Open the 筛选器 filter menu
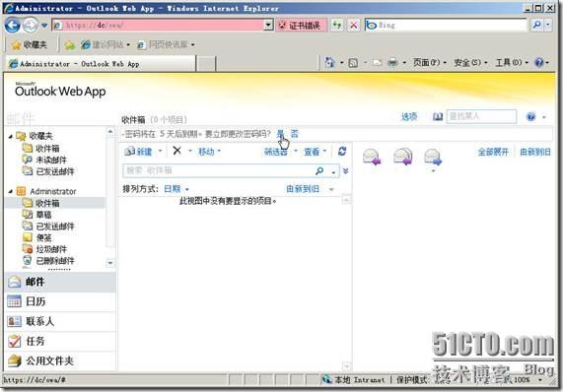The image size is (563, 392). 280,152
